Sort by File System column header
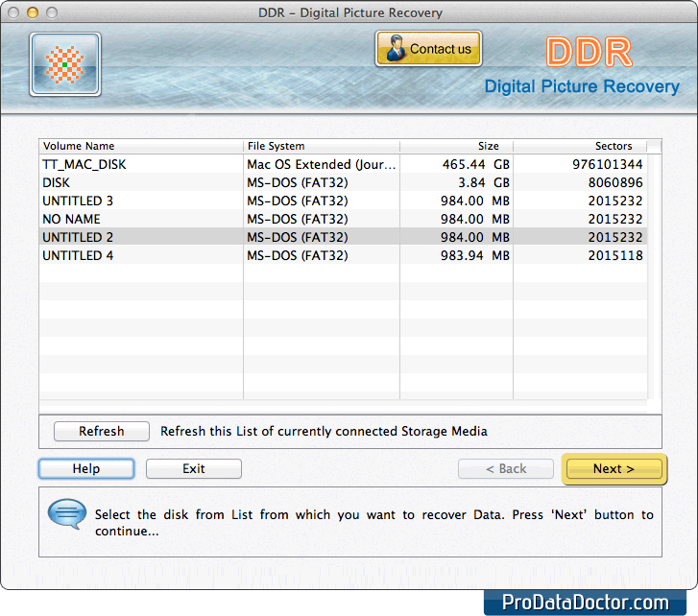Image resolution: width=698 pixels, height=616 pixels. click(x=322, y=146)
